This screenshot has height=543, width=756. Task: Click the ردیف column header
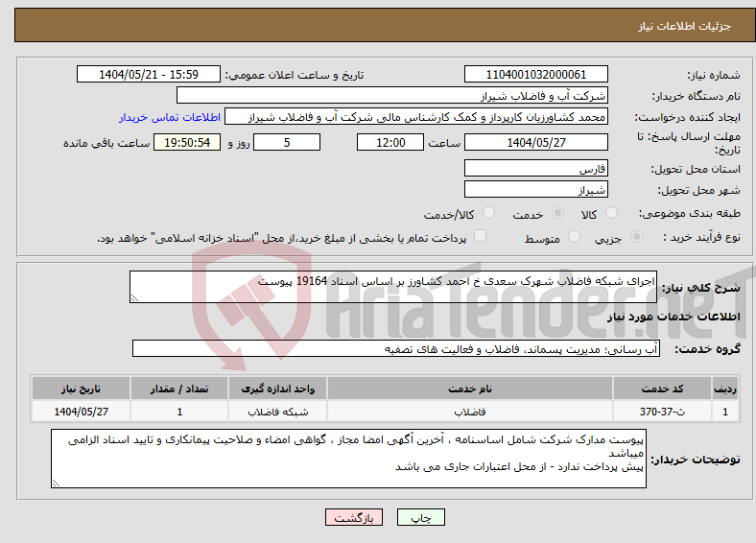(725, 389)
